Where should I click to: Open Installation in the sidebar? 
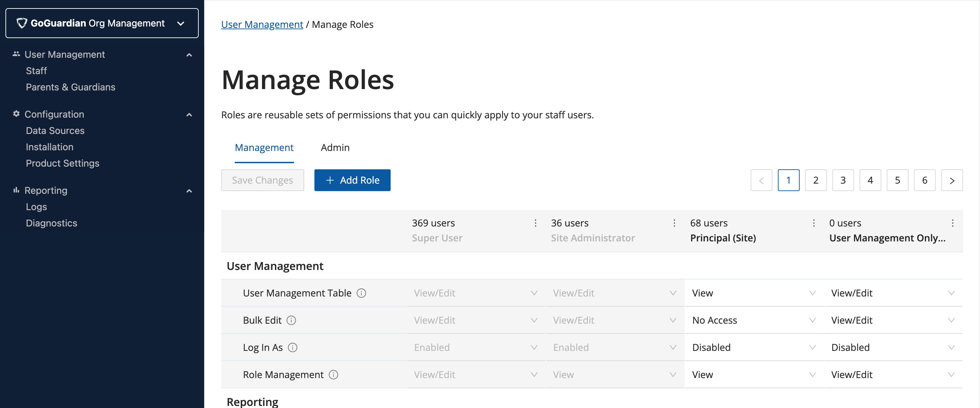(x=49, y=147)
